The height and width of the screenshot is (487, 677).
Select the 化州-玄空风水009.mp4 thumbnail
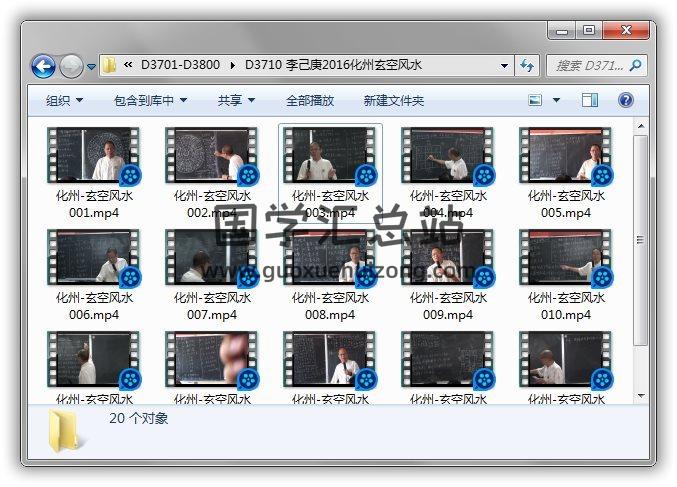pos(448,257)
